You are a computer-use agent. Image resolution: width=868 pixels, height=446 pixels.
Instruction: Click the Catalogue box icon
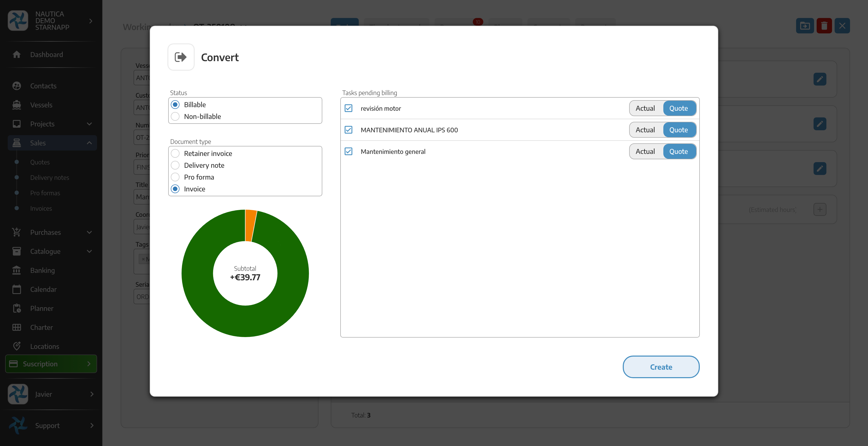[16, 251]
